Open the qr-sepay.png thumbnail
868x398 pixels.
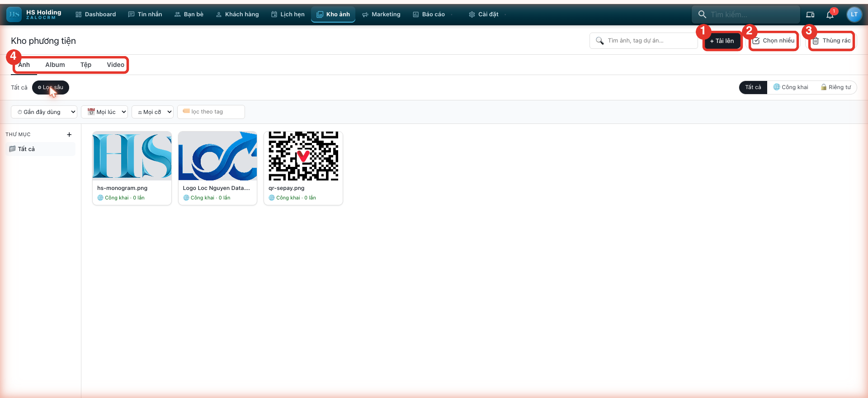tap(303, 156)
